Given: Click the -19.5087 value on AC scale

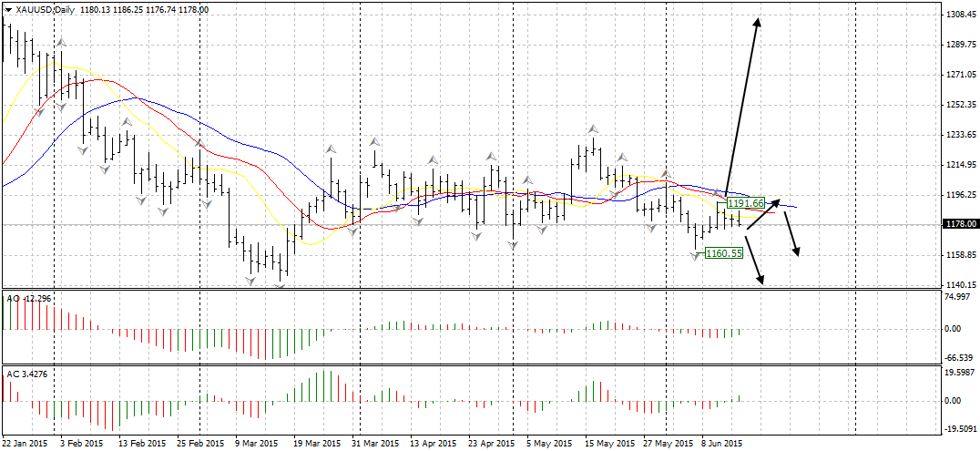Looking at the screenshot, I should point(961,428).
